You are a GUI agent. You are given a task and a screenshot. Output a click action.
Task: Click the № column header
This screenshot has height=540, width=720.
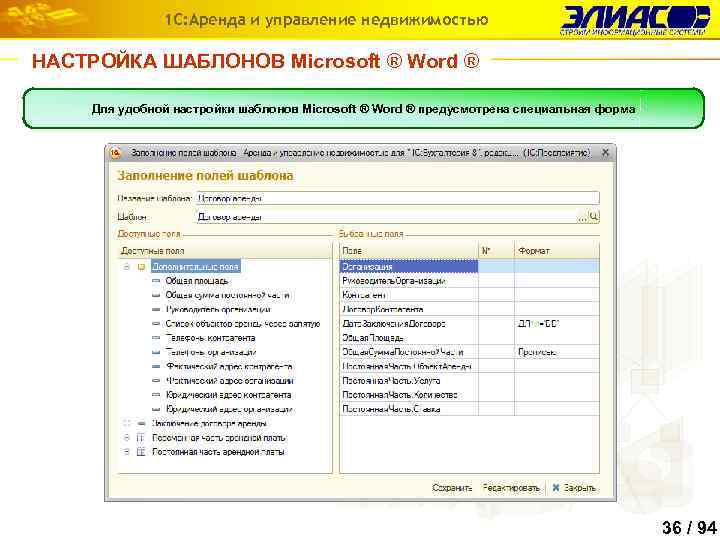(496, 251)
